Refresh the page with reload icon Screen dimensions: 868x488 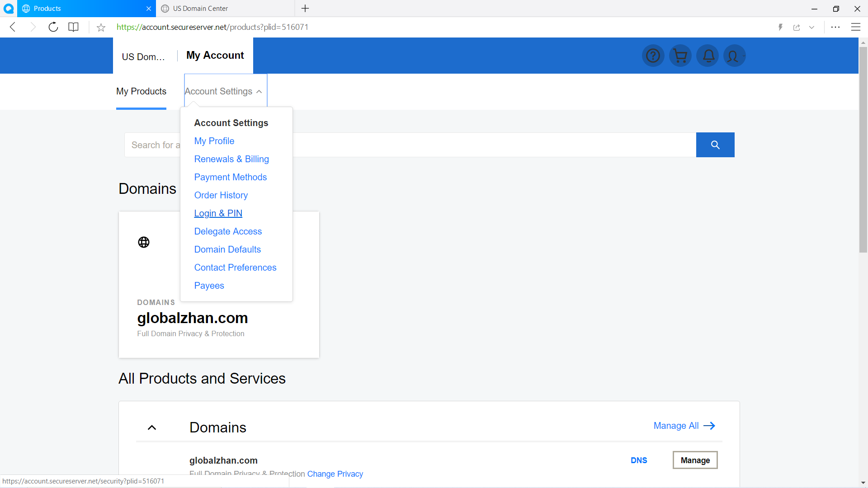point(53,27)
